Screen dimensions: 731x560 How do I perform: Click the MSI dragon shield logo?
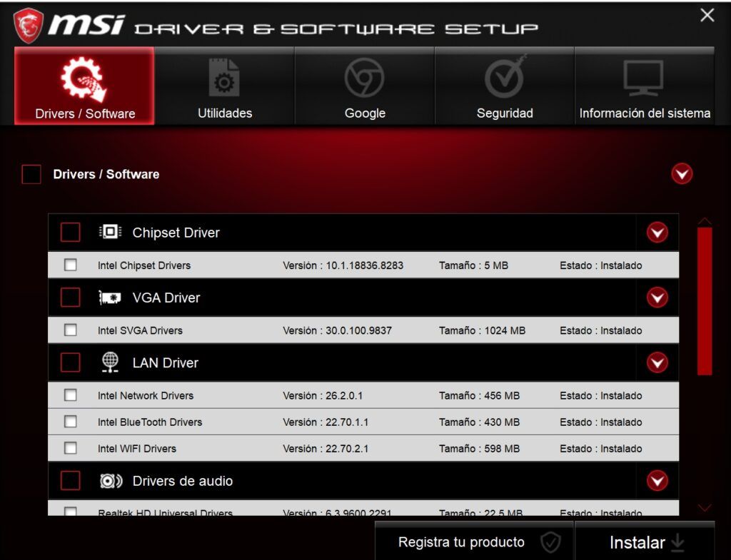coord(29,25)
